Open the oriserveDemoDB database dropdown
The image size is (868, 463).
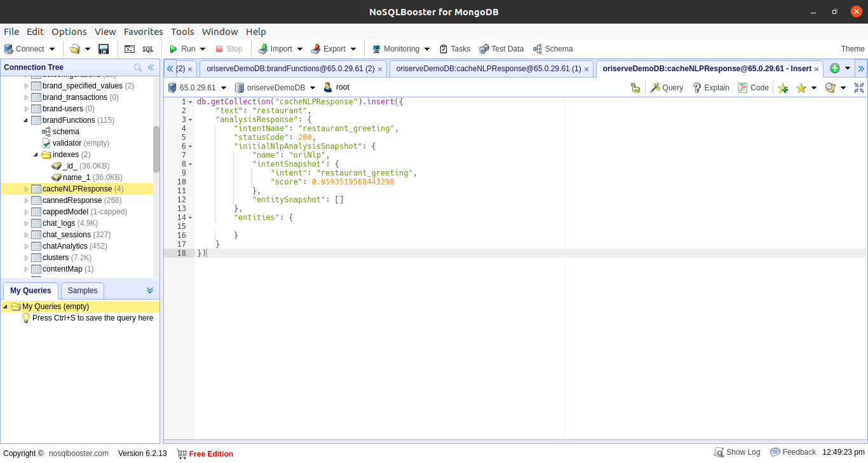[x=312, y=88]
